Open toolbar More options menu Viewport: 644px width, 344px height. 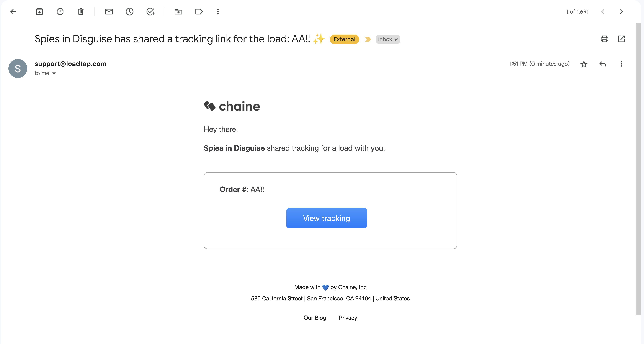(218, 11)
